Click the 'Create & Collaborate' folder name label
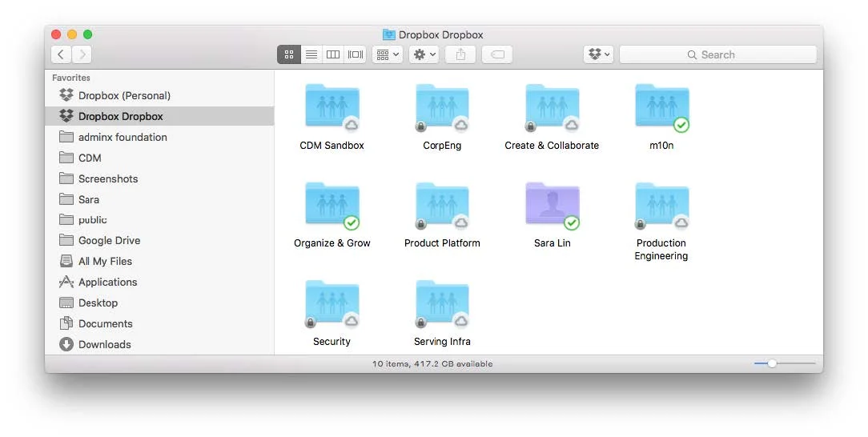The image size is (868, 437). [x=552, y=146]
